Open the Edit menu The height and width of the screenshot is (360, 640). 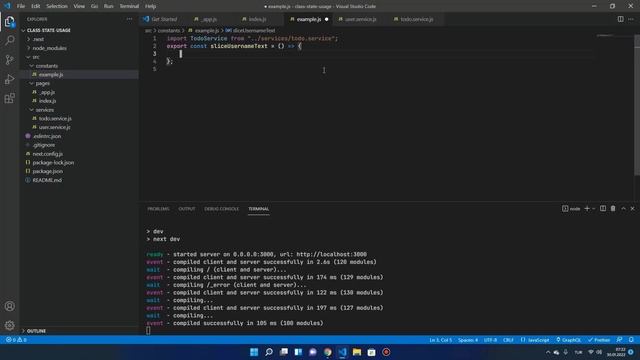[x=36, y=6]
